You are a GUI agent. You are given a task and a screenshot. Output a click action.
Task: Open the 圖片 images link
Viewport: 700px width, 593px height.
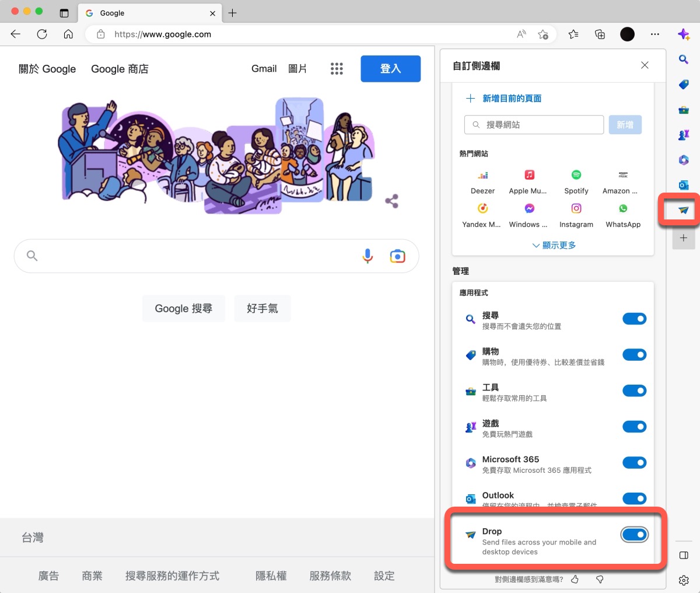[x=297, y=69]
